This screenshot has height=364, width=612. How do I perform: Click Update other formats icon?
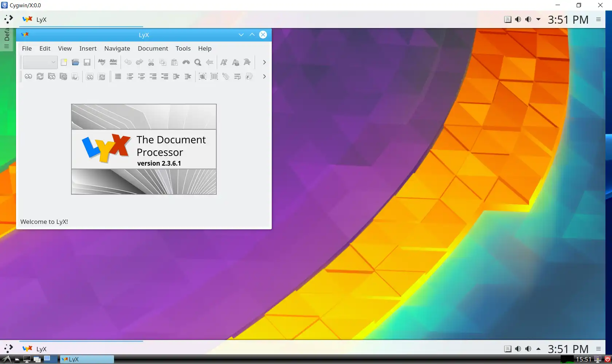[102, 76]
